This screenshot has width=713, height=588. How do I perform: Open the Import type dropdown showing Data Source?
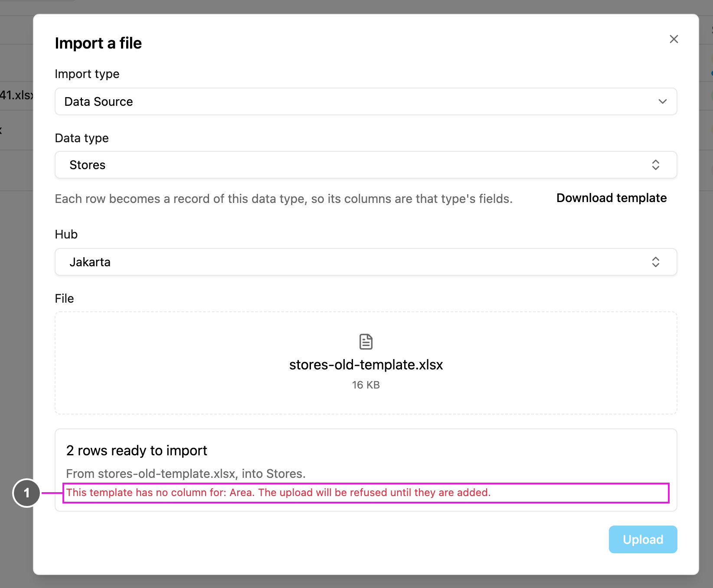(x=366, y=101)
